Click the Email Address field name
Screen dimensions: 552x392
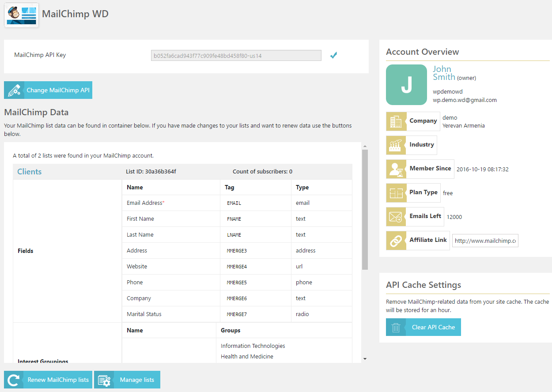[x=145, y=203]
